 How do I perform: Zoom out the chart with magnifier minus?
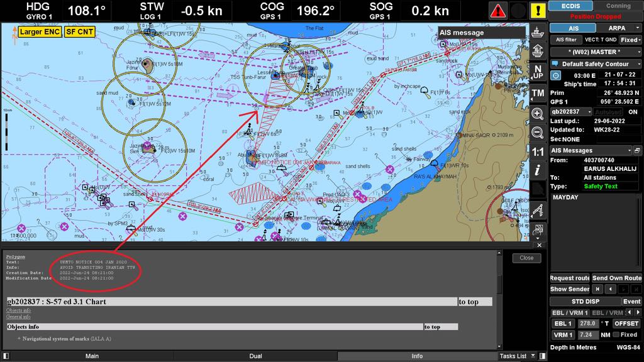(x=538, y=133)
